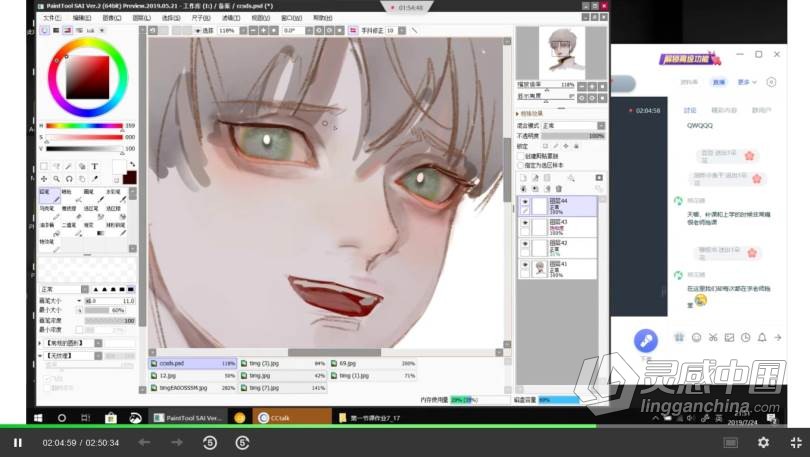Open the 文件(F) menu
Viewport: 810px width, 457px height.
pos(52,18)
